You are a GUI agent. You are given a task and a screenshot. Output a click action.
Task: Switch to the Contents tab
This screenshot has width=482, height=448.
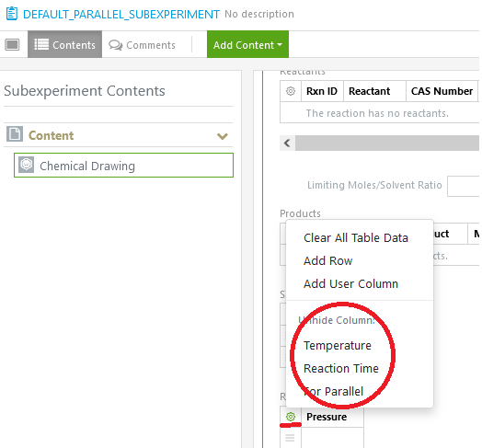[65, 44]
